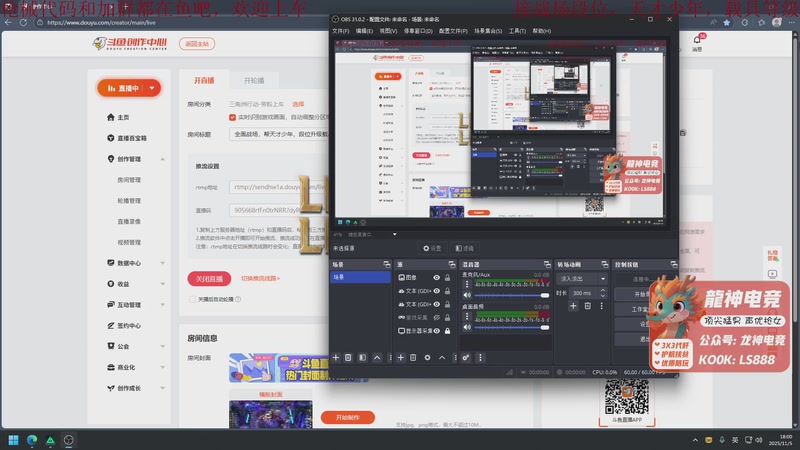Screen dimensions: 800x450
Task: Open the 视图(V) menu in OBS
Action: [x=388, y=31]
